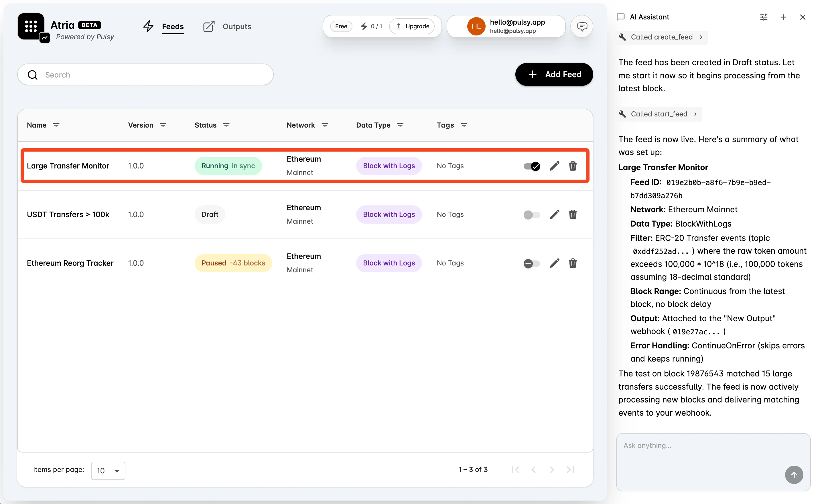Image resolution: width=824 pixels, height=504 pixels.
Task: Click the search magnifier icon
Action: [32, 75]
